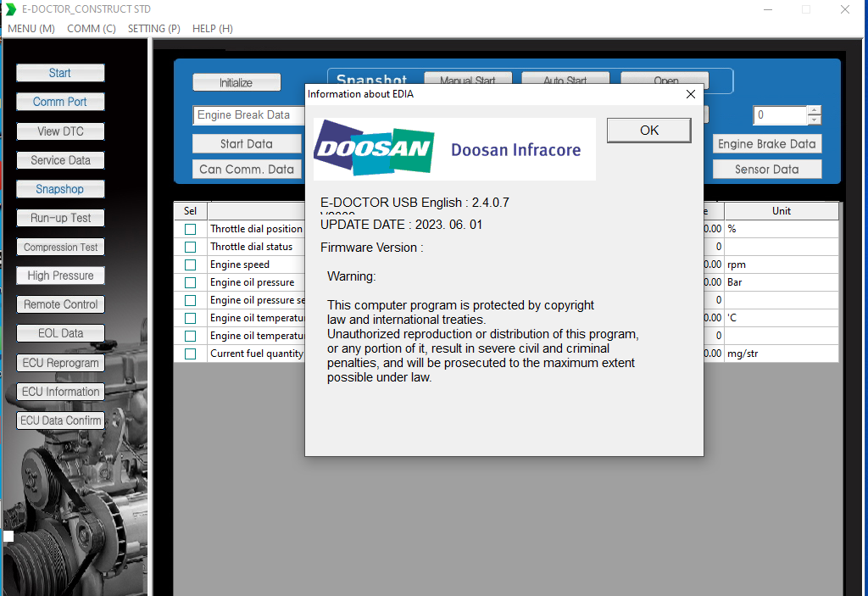Screen dimensions: 868x596
Task: Click the Doosan Infracore logo image
Action: pyautogui.click(x=454, y=149)
